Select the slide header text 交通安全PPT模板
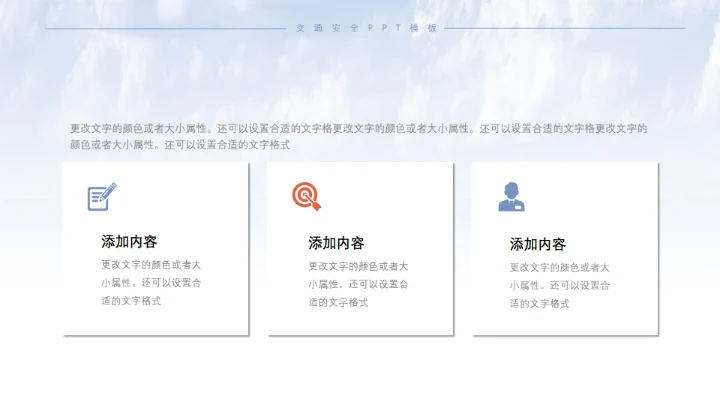Image resolution: width=720 pixels, height=405 pixels. point(366,28)
